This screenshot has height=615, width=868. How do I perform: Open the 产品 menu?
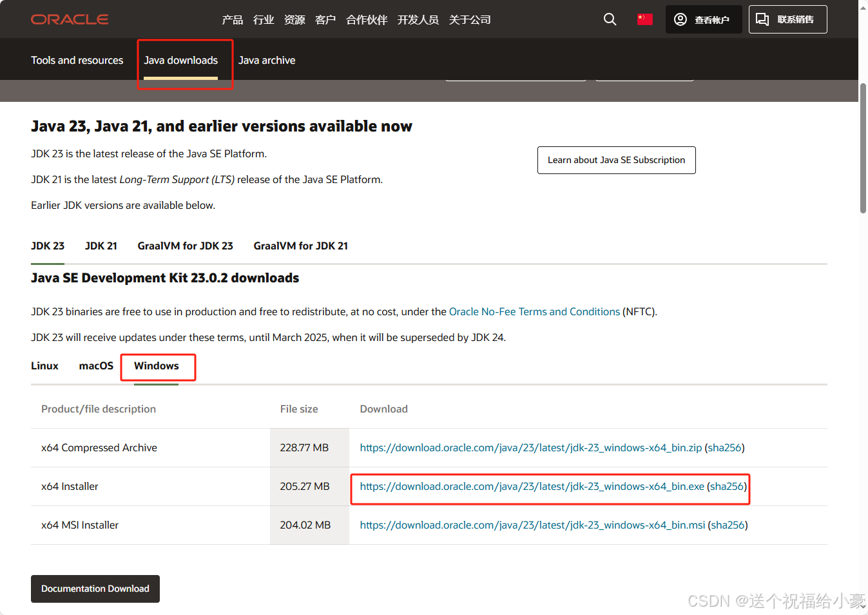(233, 20)
